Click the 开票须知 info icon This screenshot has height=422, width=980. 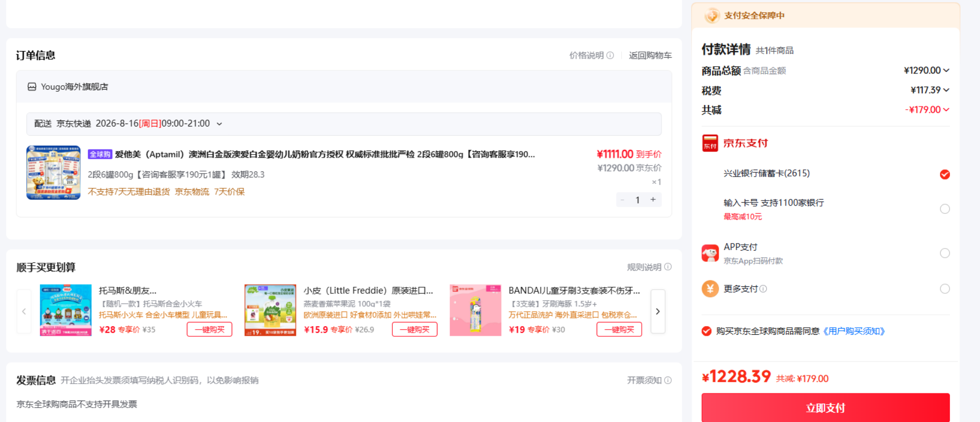coord(668,380)
